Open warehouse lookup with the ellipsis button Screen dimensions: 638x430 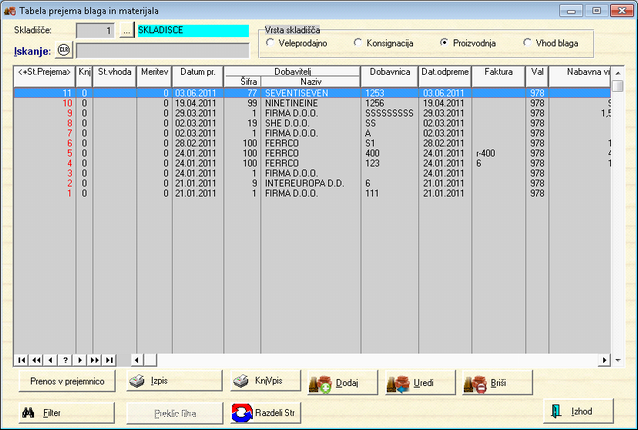click(125, 31)
